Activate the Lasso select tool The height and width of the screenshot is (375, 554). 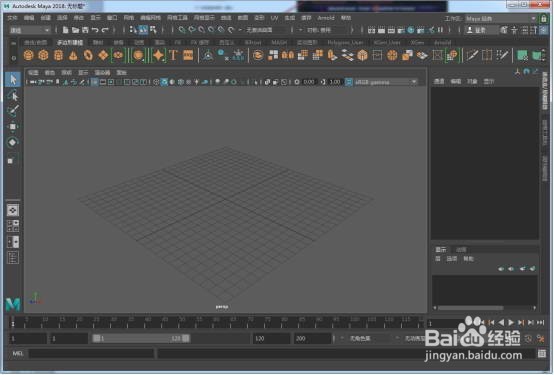pos(13,95)
